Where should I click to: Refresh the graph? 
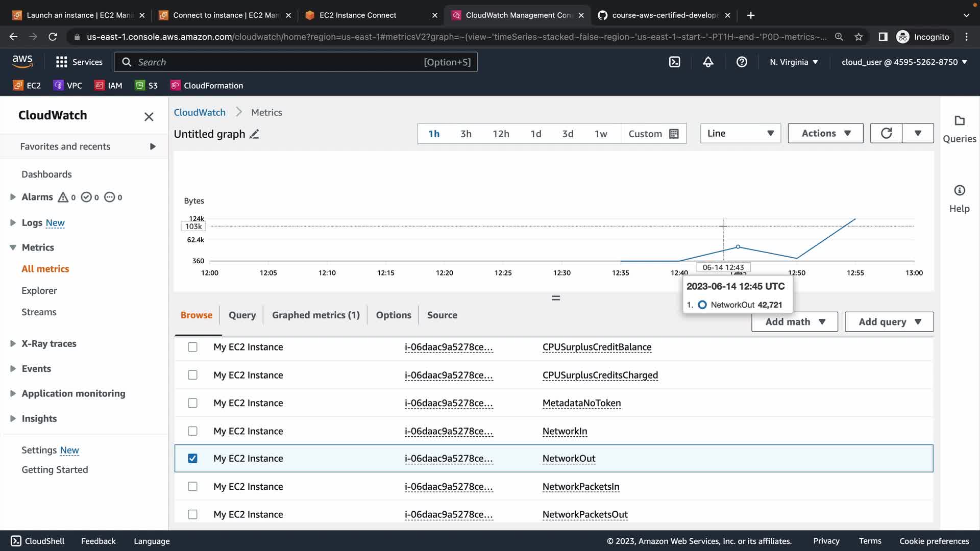(x=886, y=133)
